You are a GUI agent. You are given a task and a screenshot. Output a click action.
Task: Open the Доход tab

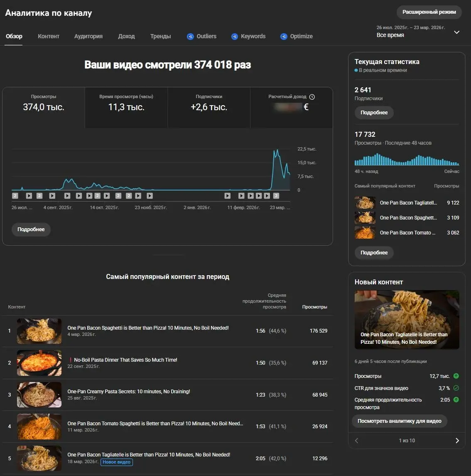pyautogui.click(x=126, y=36)
